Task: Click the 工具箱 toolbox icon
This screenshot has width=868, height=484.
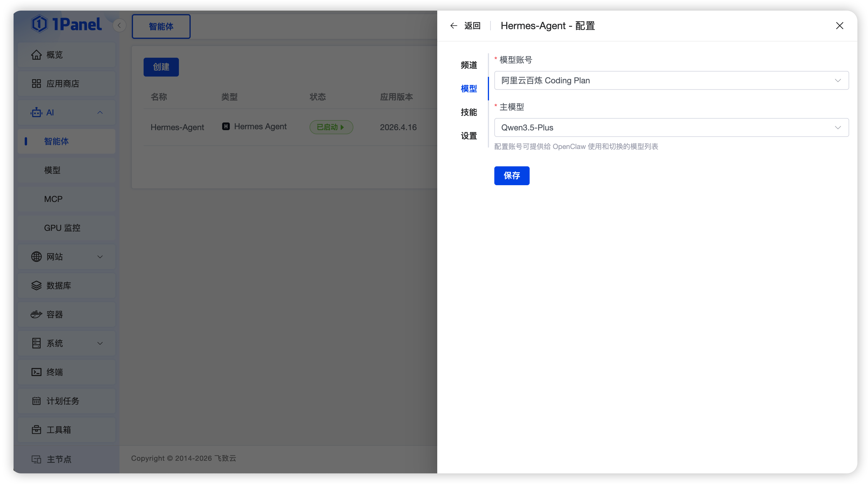Action: coord(36,430)
